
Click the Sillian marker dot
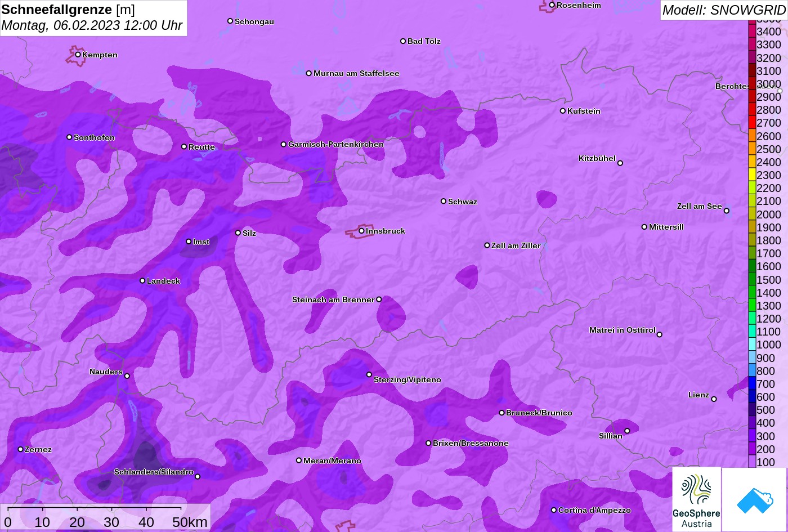coord(628,431)
